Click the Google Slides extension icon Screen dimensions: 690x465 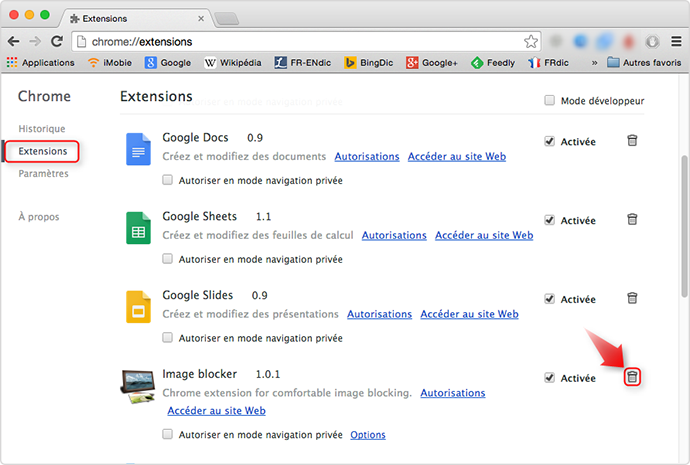point(138,307)
